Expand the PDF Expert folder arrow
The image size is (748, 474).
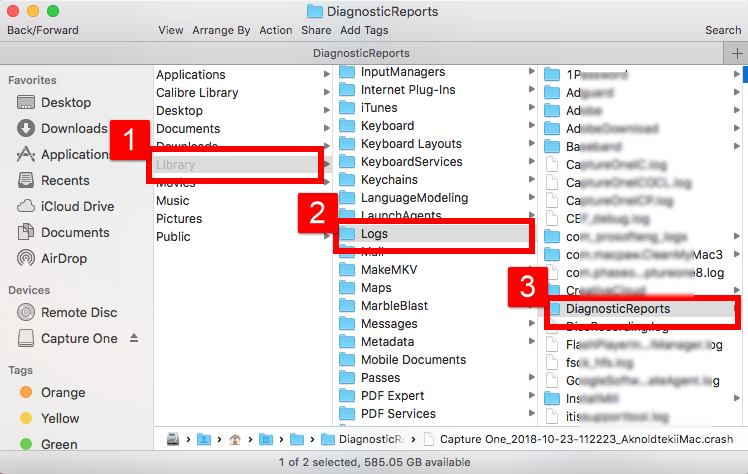tap(529, 396)
